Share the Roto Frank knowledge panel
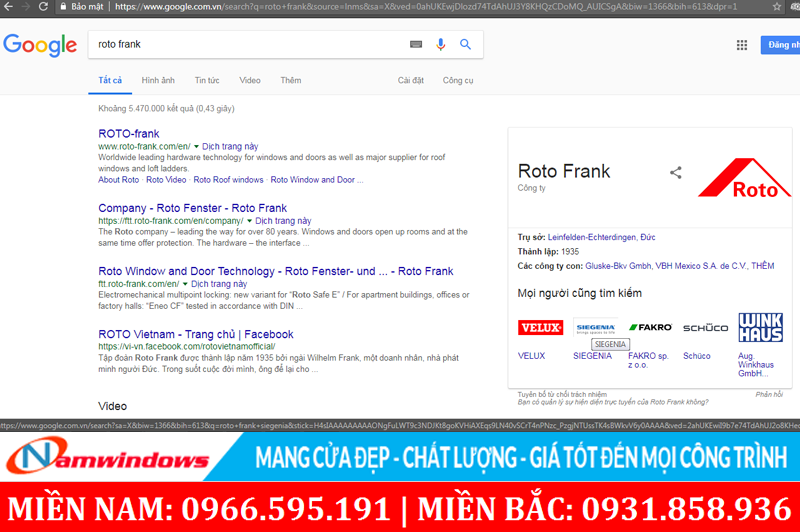This screenshot has height=532, width=800. [x=676, y=172]
